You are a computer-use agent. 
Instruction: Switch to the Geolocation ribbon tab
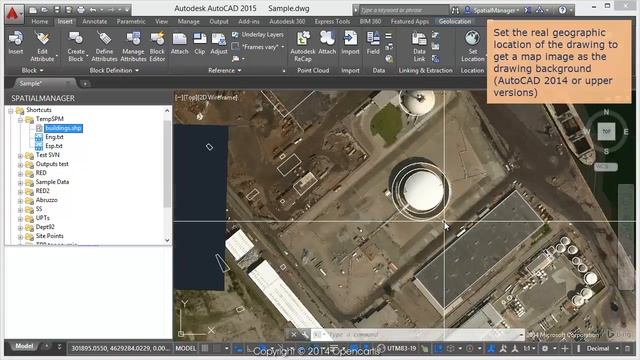pos(455,21)
